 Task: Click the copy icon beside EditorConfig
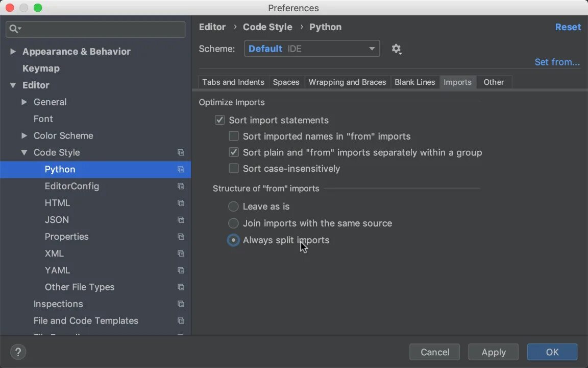[x=181, y=187]
